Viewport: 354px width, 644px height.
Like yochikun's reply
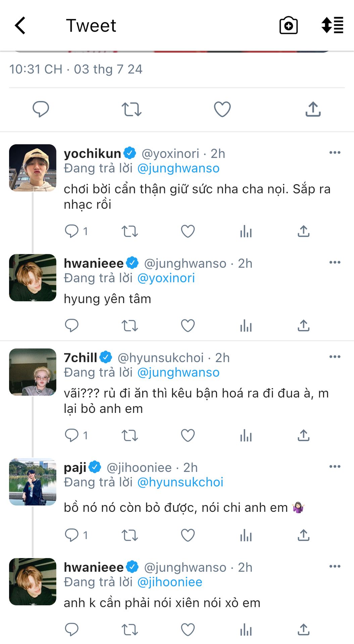[188, 231]
